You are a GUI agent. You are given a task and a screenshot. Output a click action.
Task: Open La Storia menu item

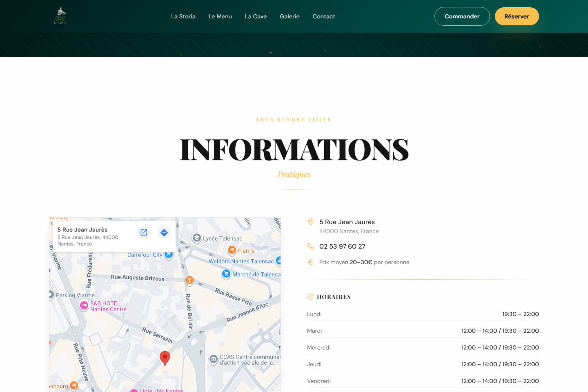click(183, 16)
